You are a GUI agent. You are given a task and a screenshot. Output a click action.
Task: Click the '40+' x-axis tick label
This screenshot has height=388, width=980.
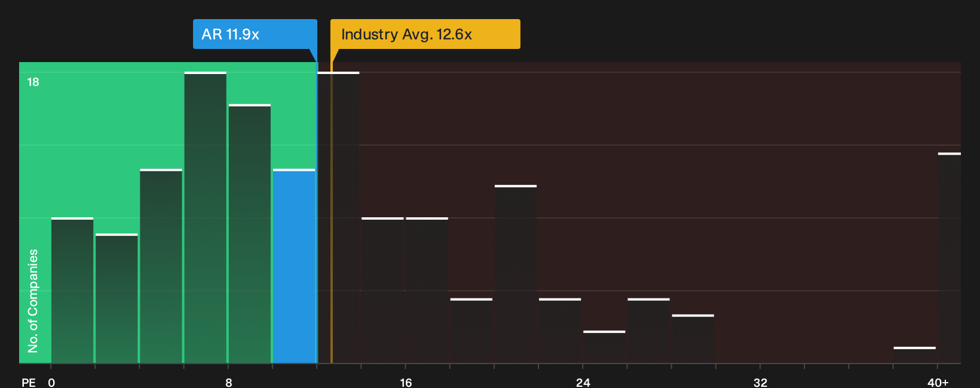click(x=938, y=382)
